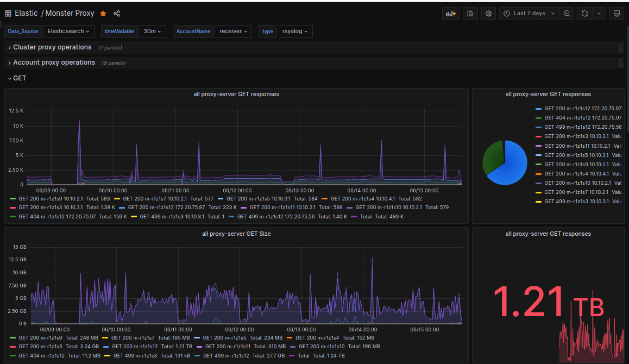Viewport: 629px width, 364px height.
Task: Expand the Account proxy operations row
Action: 54,63
